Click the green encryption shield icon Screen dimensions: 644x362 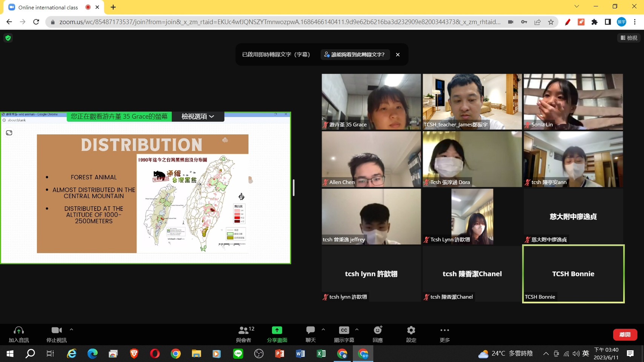(x=8, y=38)
